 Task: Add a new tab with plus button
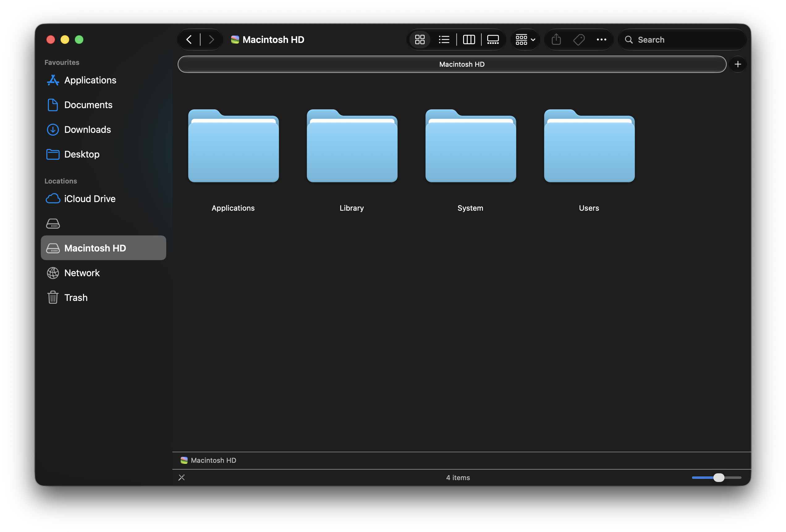(x=737, y=64)
